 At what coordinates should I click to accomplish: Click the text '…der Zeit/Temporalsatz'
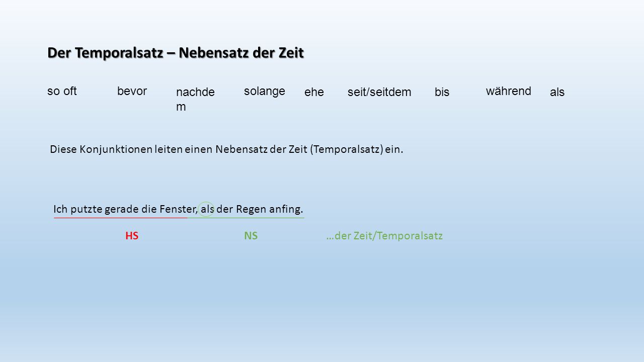(384, 236)
